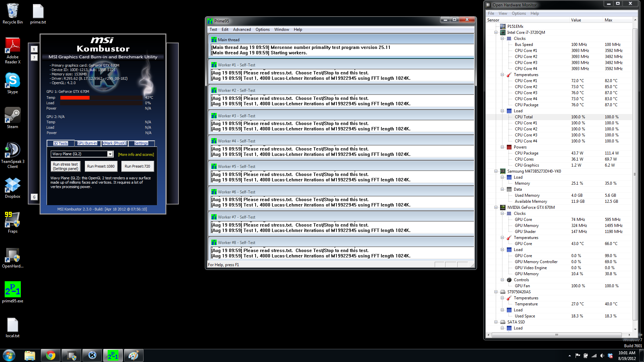This screenshot has width=644, height=362.
Task: Click the Windows Start orb
Action: point(9,355)
